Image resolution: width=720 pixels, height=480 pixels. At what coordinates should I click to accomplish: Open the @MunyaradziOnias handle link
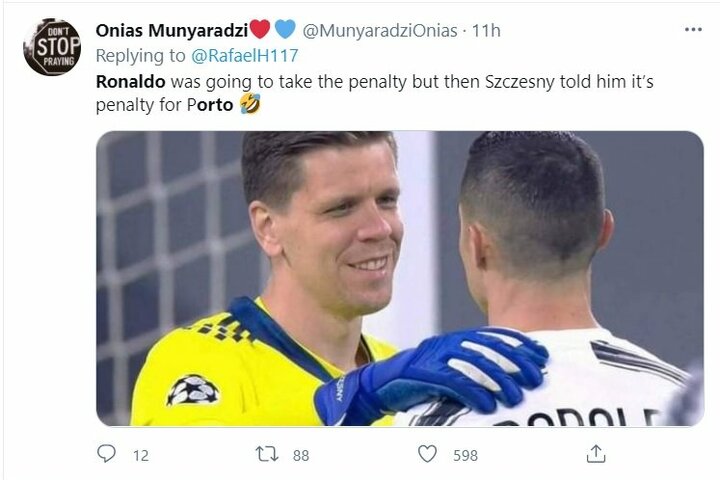(379, 31)
